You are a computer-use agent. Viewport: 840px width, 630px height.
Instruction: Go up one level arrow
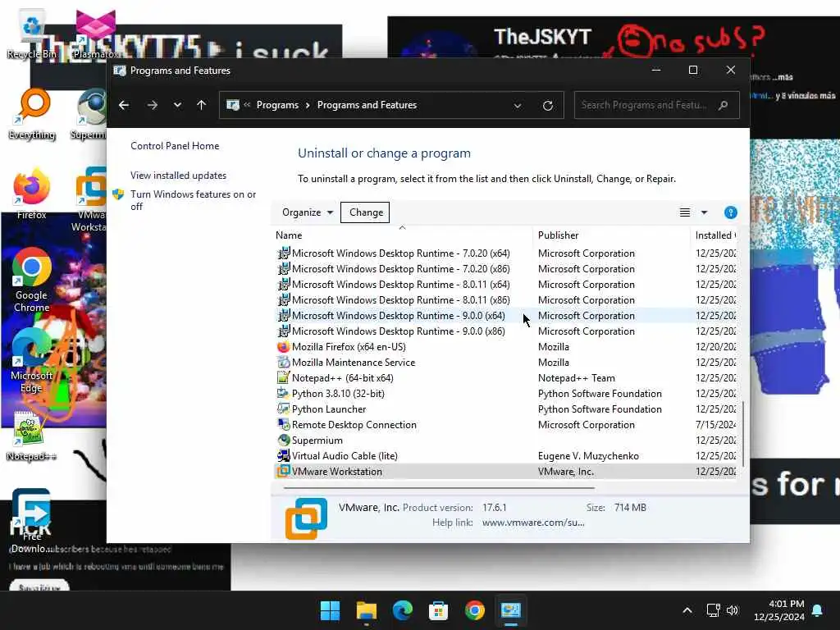pos(202,105)
